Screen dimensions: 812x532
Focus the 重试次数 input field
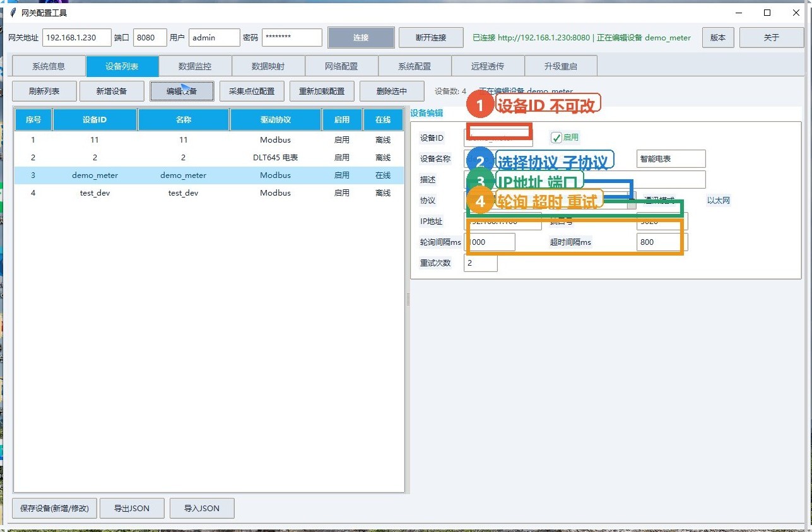(481, 263)
